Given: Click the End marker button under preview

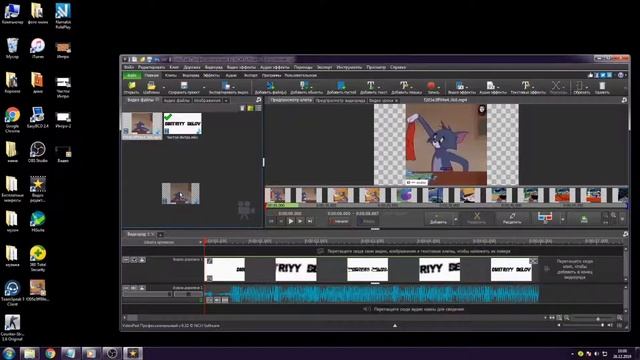Looking at the screenshot, I should (x=367, y=221).
